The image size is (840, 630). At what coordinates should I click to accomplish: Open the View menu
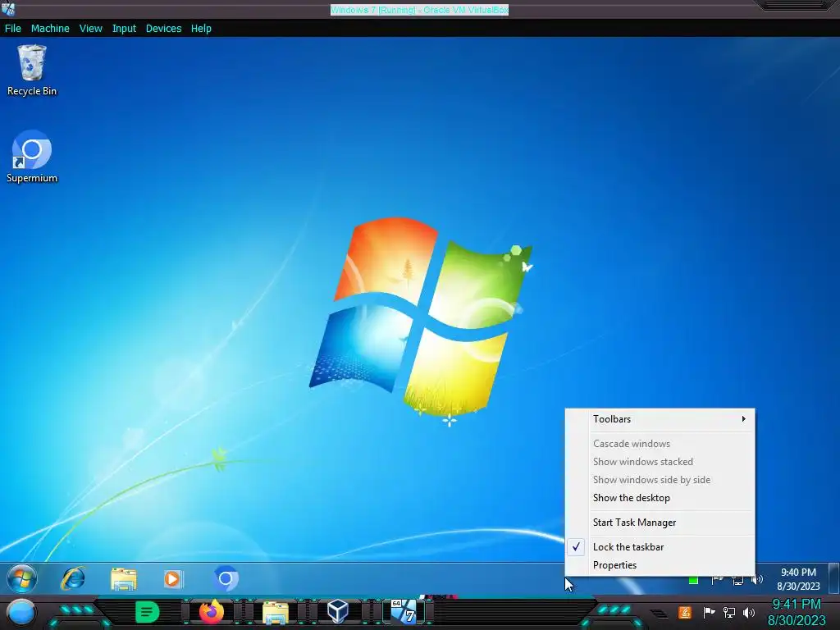[x=90, y=29]
